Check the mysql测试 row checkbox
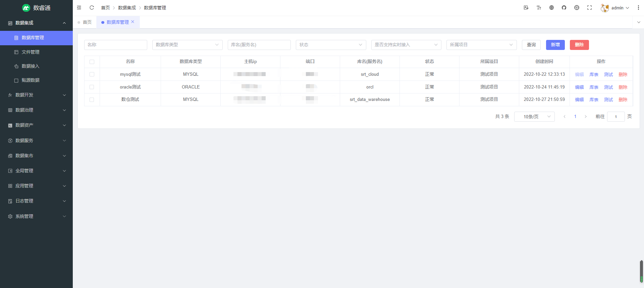Image resolution: width=644 pixels, height=288 pixels. 92,74
